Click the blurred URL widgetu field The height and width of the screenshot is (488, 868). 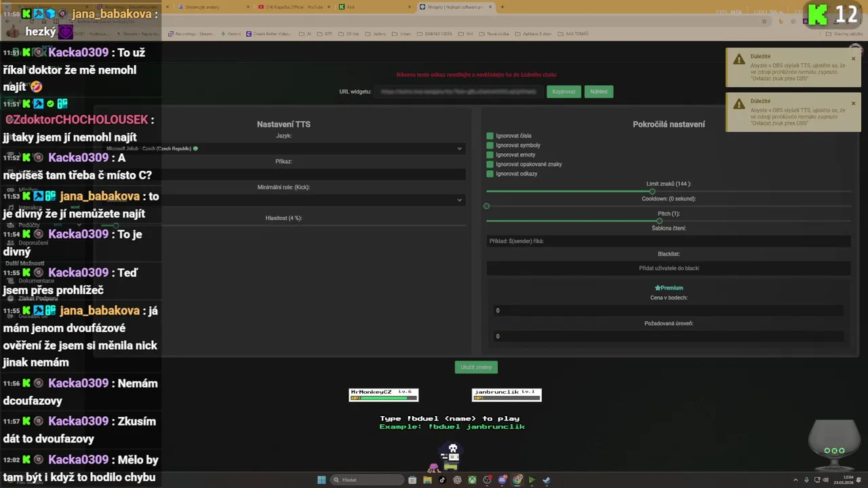coord(458,91)
